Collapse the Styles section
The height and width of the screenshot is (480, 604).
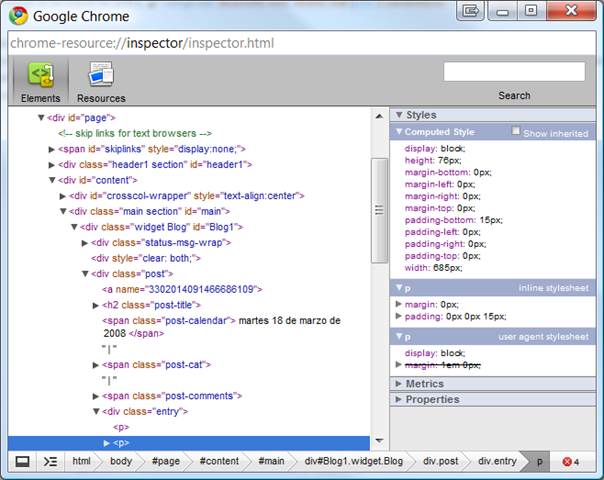pyautogui.click(x=399, y=115)
